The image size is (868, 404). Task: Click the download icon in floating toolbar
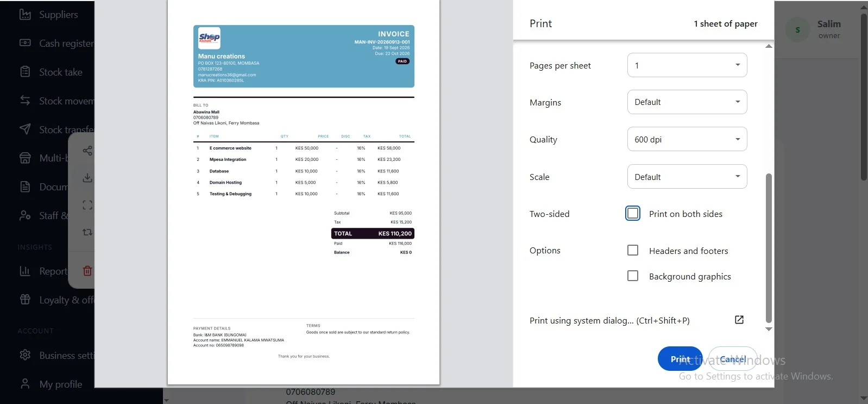tap(87, 178)
